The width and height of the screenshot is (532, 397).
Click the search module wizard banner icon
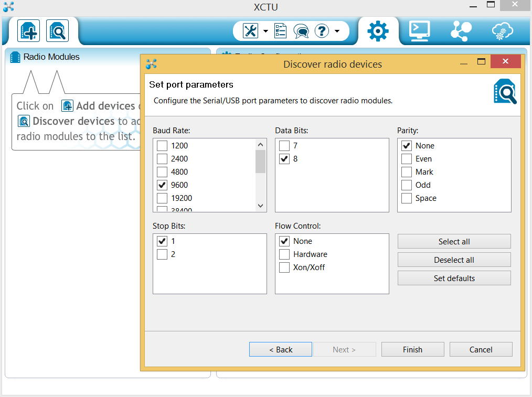pos(505,92)
